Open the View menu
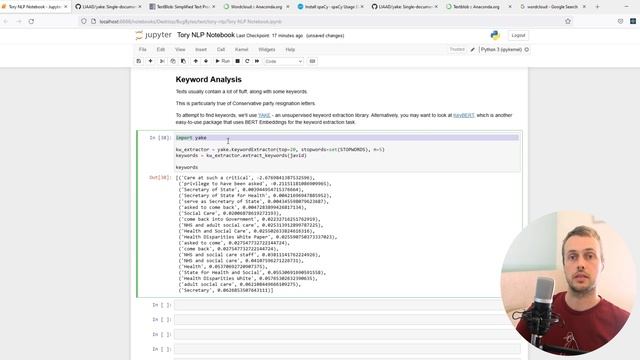640x360 pixels. [180, 49]
